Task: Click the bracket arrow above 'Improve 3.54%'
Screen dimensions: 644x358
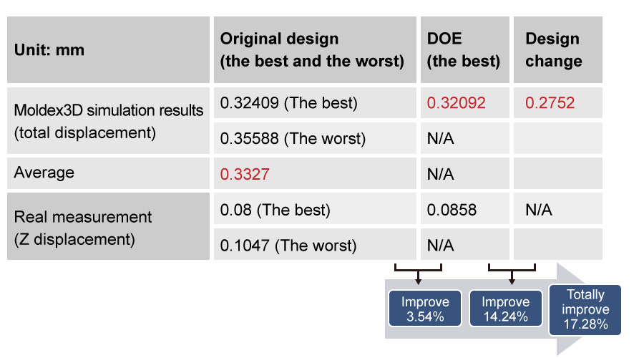Action: point(418,274)
